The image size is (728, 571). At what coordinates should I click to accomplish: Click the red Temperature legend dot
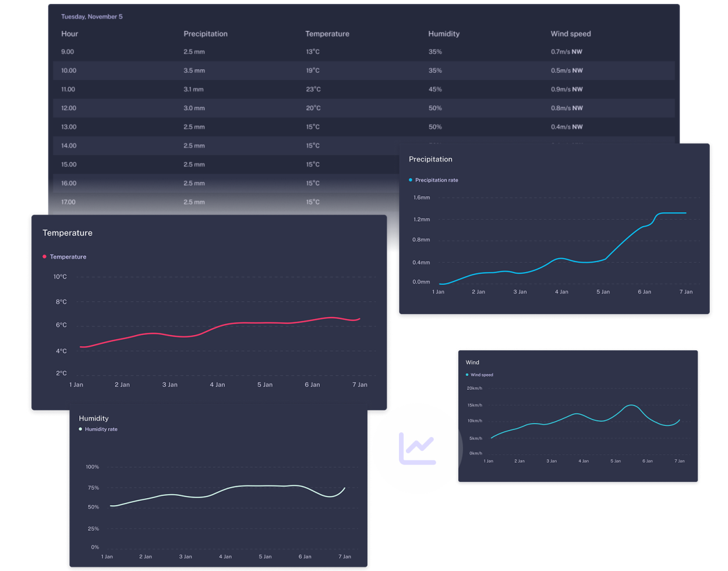click(44, 256)
